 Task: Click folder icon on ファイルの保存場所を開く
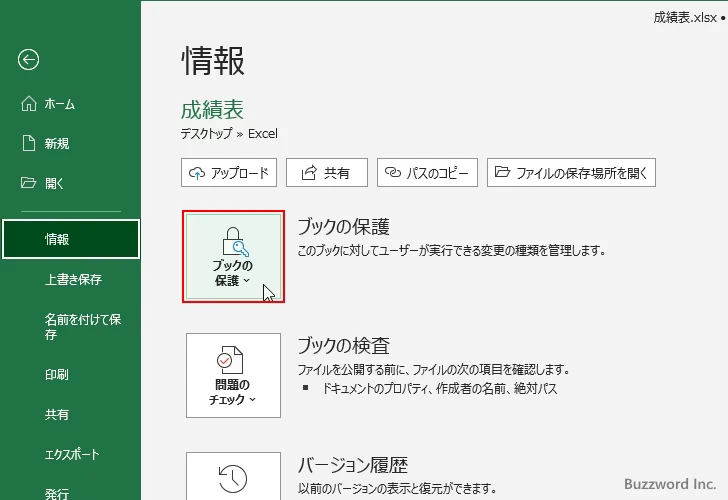502,172
